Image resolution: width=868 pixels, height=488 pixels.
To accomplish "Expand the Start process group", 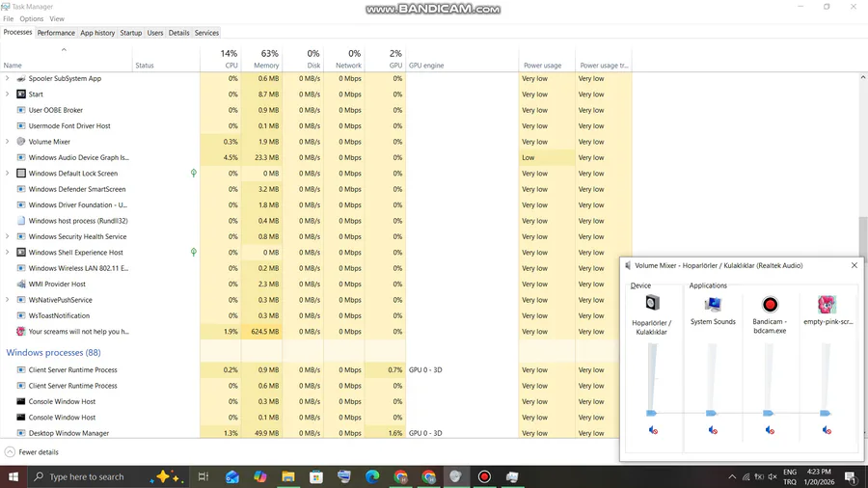I will 7,95.
